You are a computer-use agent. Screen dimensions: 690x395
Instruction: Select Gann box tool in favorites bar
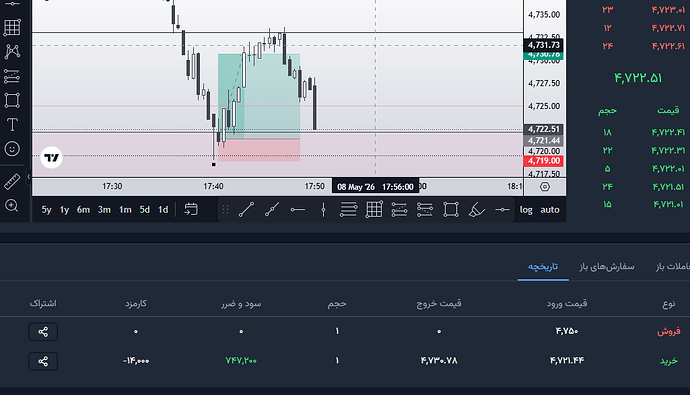pos(374,210)
